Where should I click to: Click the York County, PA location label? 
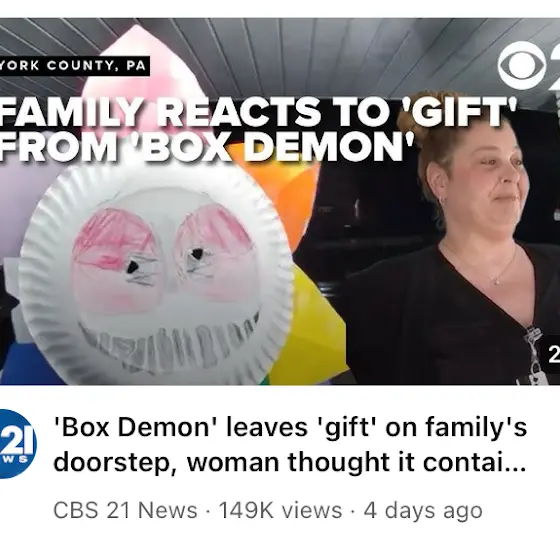pyautogui.click(x=74, y=66)
